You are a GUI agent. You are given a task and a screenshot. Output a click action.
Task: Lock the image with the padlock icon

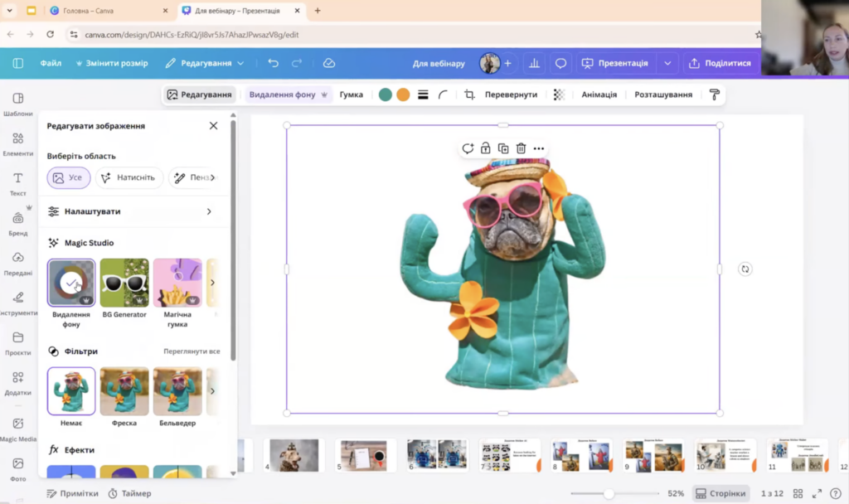pyautogui.click(x=485, y=148)
